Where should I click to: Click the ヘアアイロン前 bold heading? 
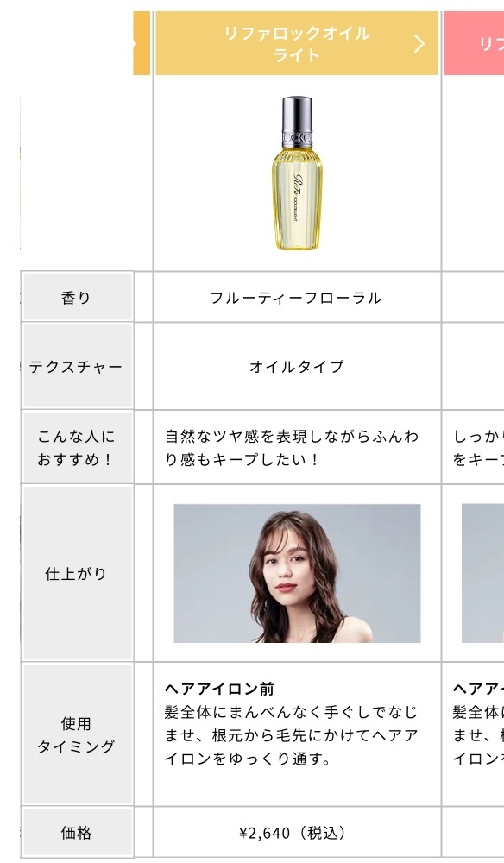(219, 689)
